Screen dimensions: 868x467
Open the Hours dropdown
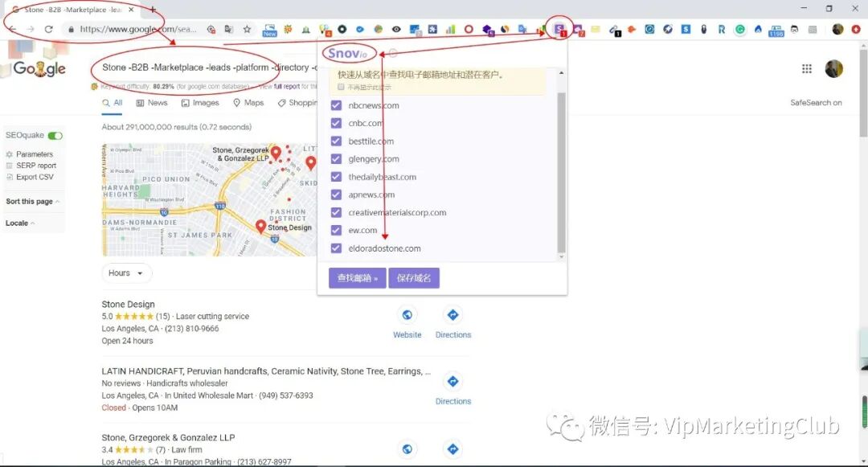tap(126, 272)
